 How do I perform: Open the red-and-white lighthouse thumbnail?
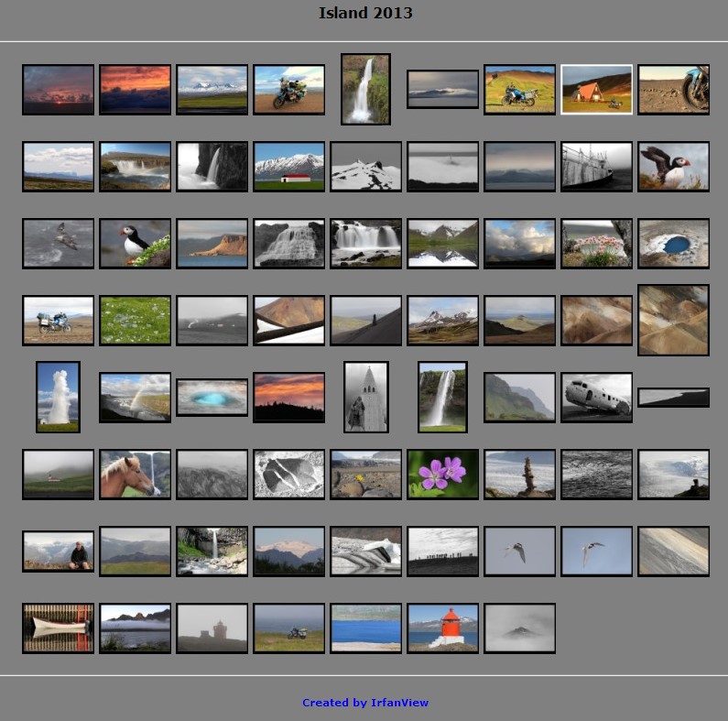[442, 628]
